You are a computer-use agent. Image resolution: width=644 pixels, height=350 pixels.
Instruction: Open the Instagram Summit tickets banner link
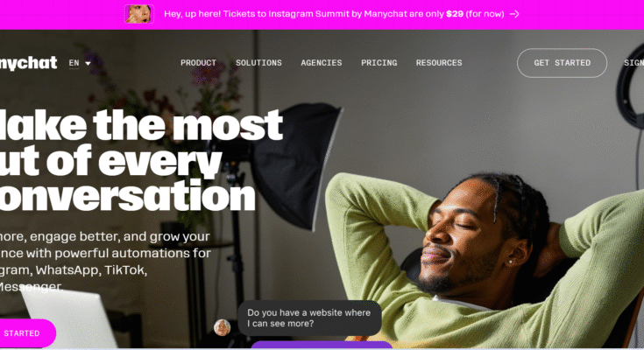pyautogui.click(x=334, y=14)
